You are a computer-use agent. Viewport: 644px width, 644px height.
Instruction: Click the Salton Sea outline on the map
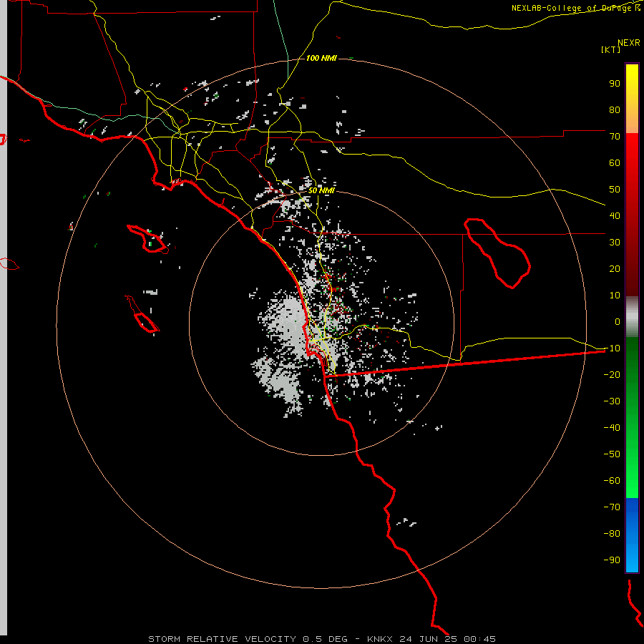click(497, 253)
